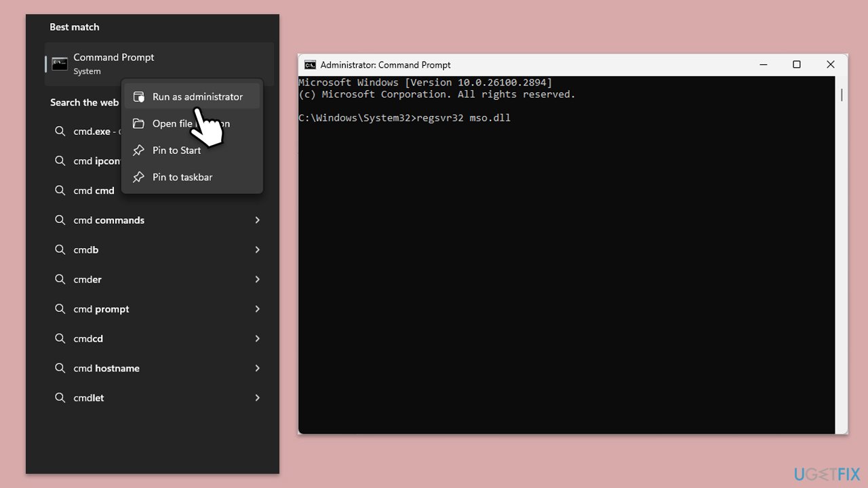This screenshot has height=488, width=868.
Task: Click the Pin to taskbar pin icon
Action: click(138, 177)
